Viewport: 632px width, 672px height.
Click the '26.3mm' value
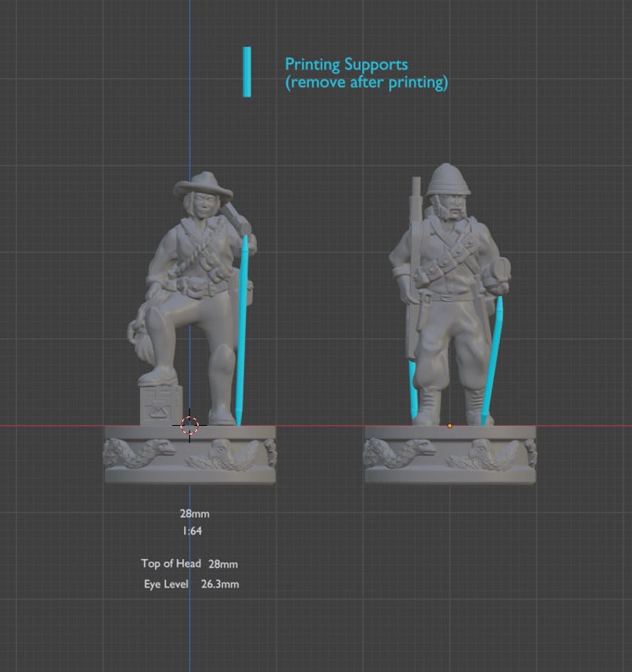(220, 584)
